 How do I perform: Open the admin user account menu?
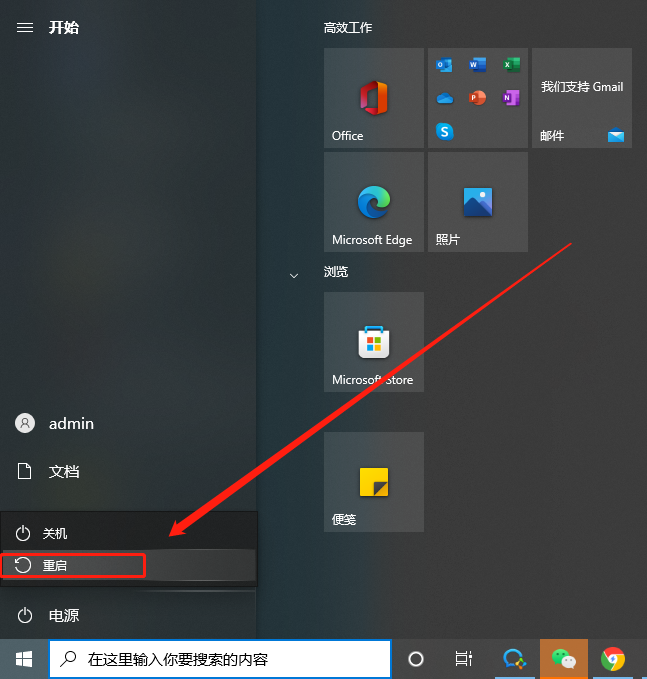point(60,423)
